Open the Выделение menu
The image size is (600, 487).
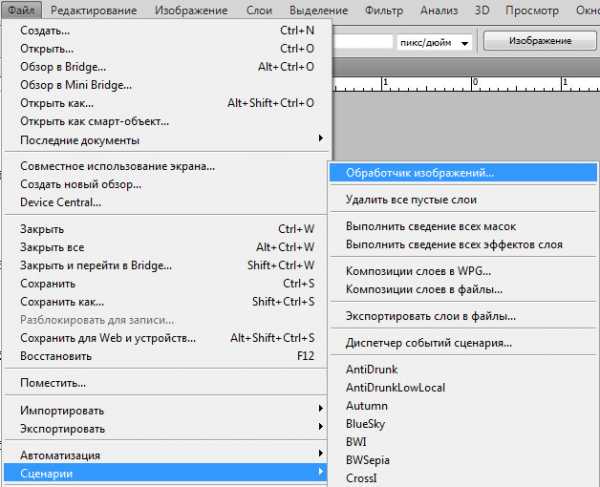pos(319,10)
